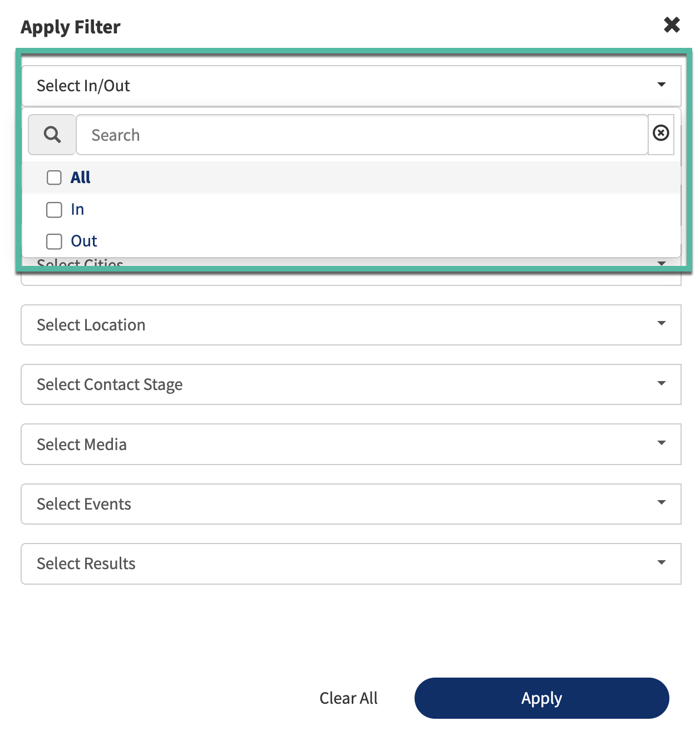Viewport: 700px width, 731px height.
Task: Click the magnifying glass search icon
Action: point(52,135)
